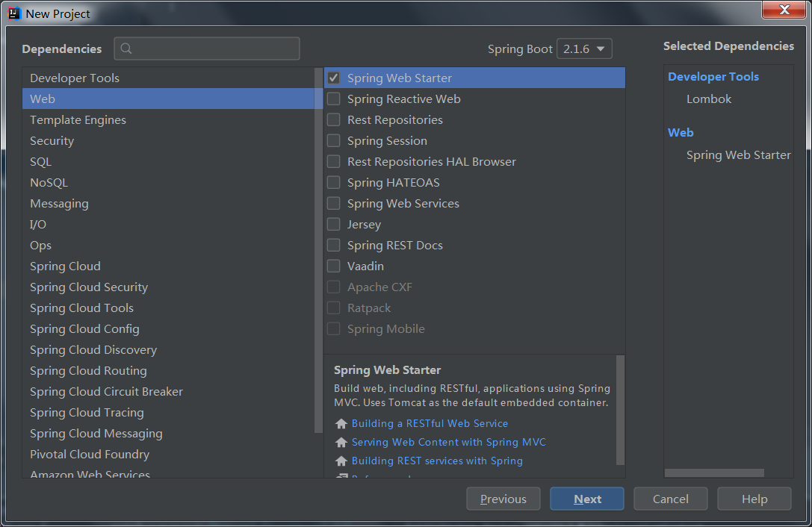Close the New Project dialog window
Viewport: 812px width, 527px height.
coord(784,10)
